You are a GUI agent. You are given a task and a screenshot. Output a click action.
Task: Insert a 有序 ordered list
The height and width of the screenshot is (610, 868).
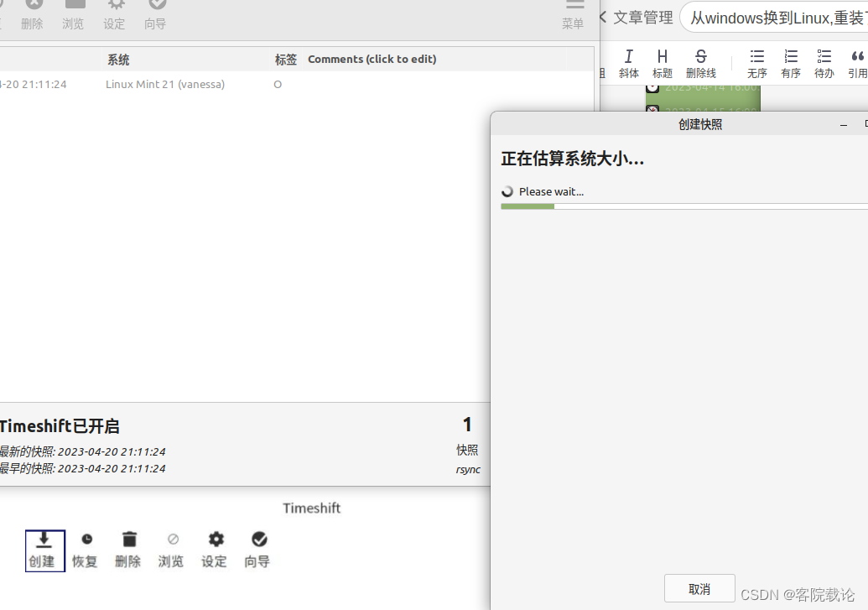point(791,64)
